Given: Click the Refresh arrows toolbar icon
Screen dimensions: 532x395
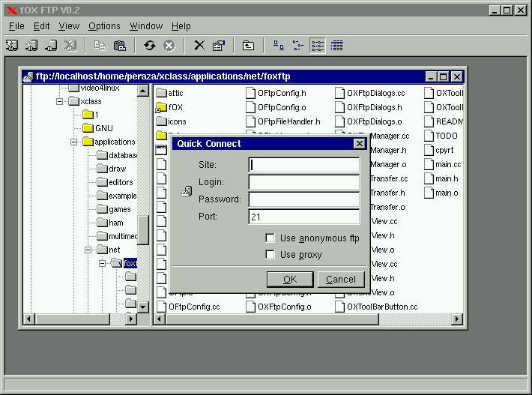Looking at the screenshot, I should tap(150, 46).
